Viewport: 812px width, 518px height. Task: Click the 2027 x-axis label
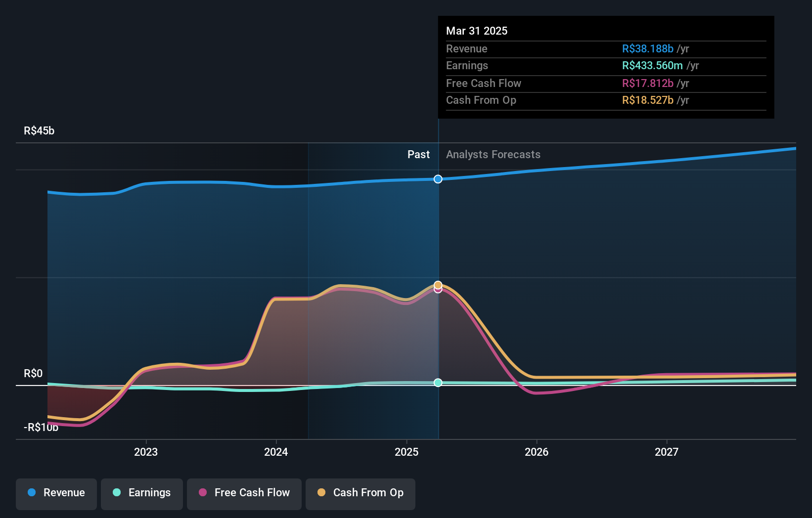coord(667,452)
